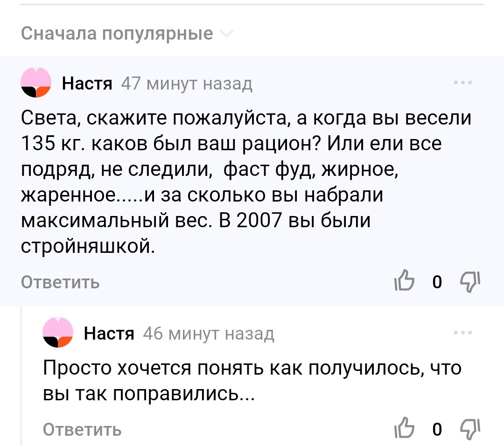Viewport: 504px width, 446px height.
Task: Dislike the first comment by Настя
Action: 470,282
